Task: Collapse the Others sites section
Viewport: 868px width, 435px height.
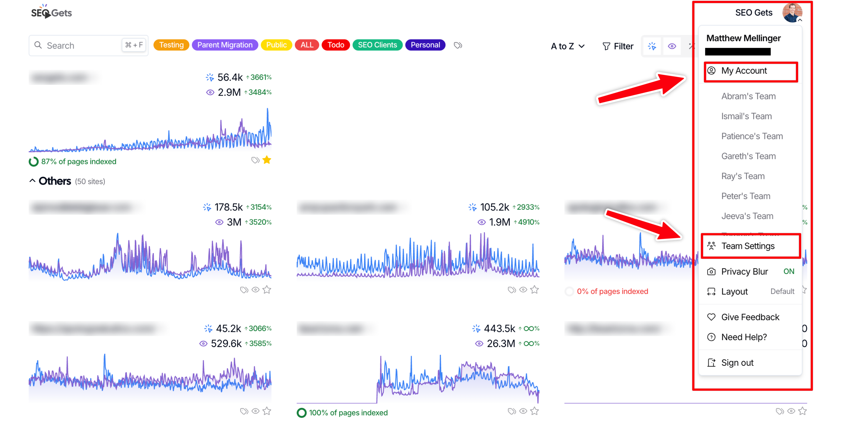Action: [32, 181]
